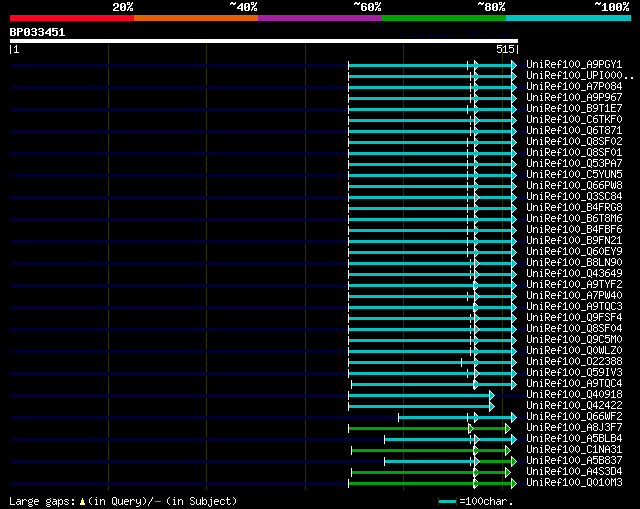Click the UniRef100_Q9C5M0 label
Image resolution: width=640 pixels, height=509 pixels.
574,340
